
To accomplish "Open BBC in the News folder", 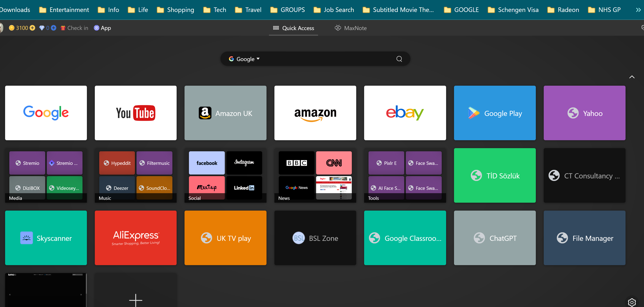I will pyautogui.click(x=297, y=163).
